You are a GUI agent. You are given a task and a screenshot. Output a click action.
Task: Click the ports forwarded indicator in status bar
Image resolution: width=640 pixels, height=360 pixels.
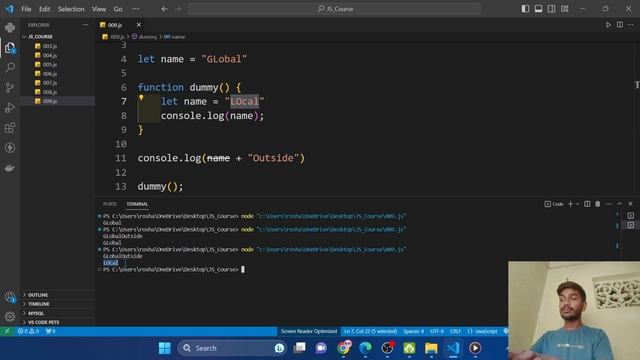(51, 331)
